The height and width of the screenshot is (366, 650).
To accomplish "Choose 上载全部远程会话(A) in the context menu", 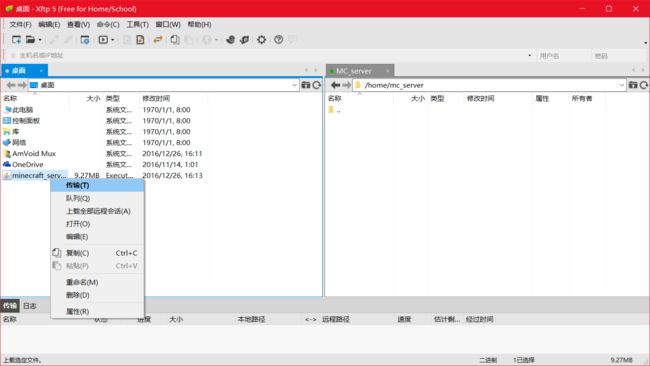I will pyautogui.click(x=97, y=211).
